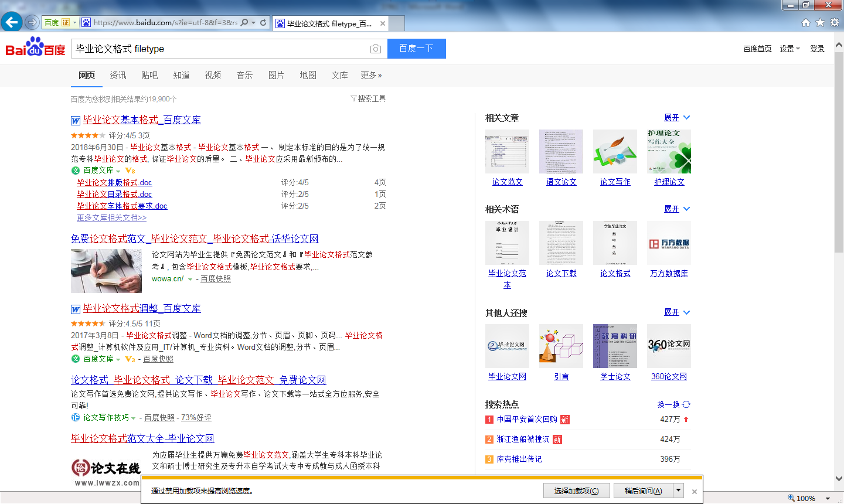Open 百度快照 next to wowa.cn/
The height and width of the screenshot is (504, 844).
(x=216, y=279)
